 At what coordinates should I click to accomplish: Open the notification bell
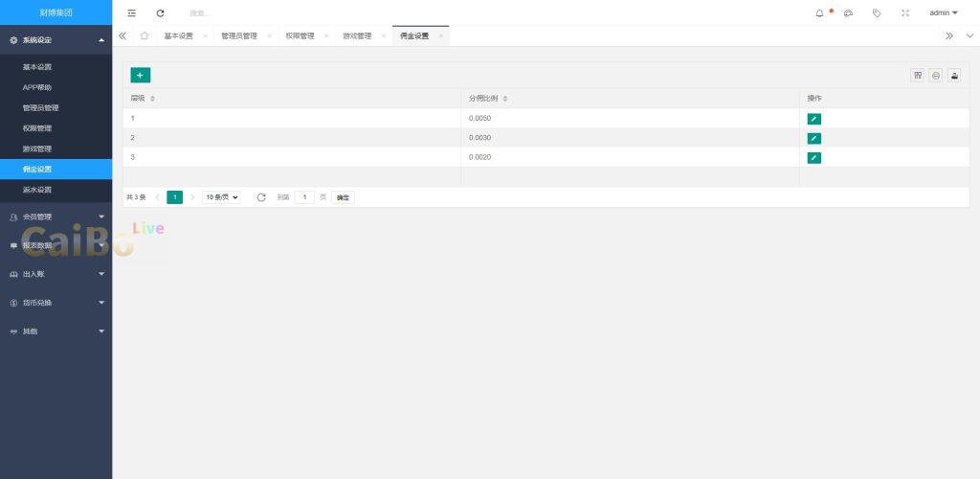point(819,12)
